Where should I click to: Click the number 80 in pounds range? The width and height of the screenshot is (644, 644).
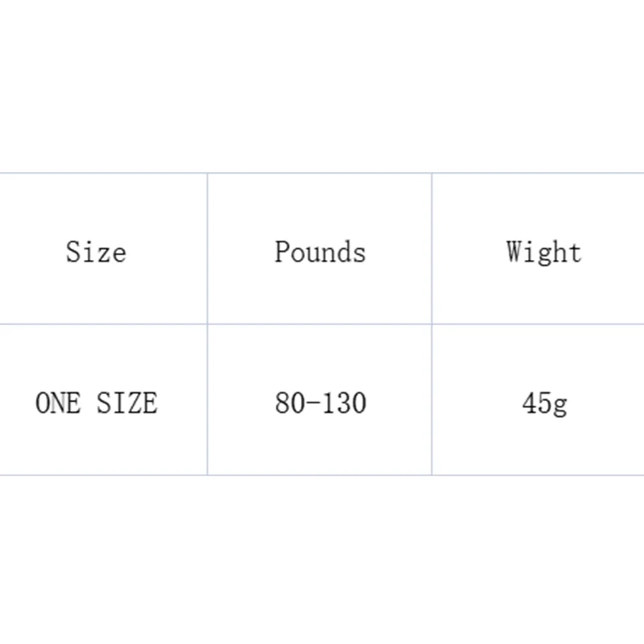(288, 402)
